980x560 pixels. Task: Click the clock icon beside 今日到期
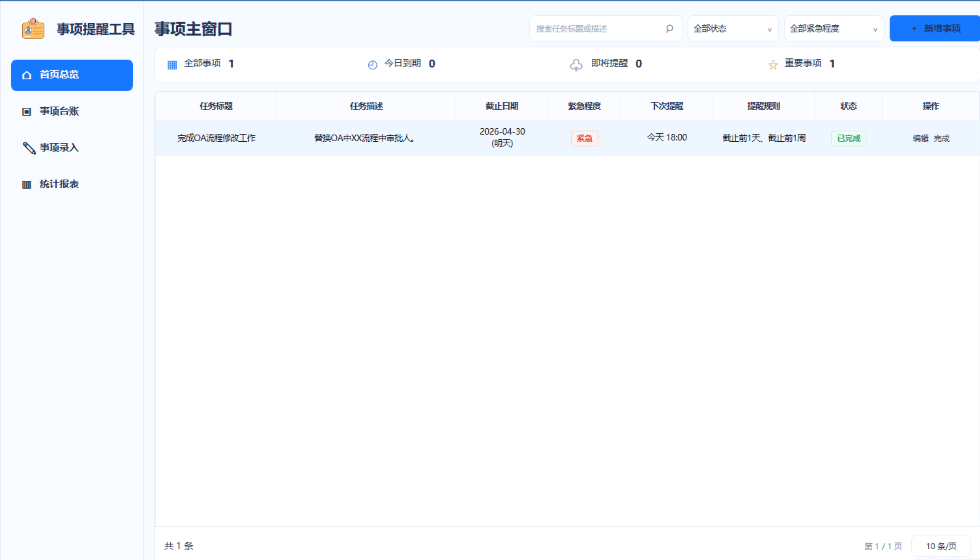[372, 64]
